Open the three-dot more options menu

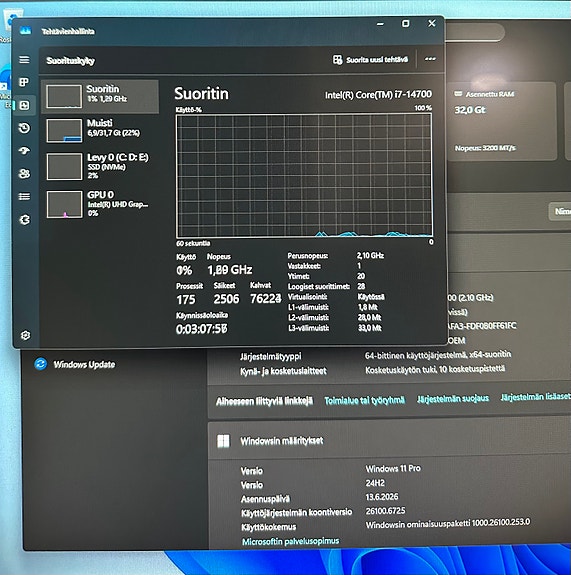[430, 59]
